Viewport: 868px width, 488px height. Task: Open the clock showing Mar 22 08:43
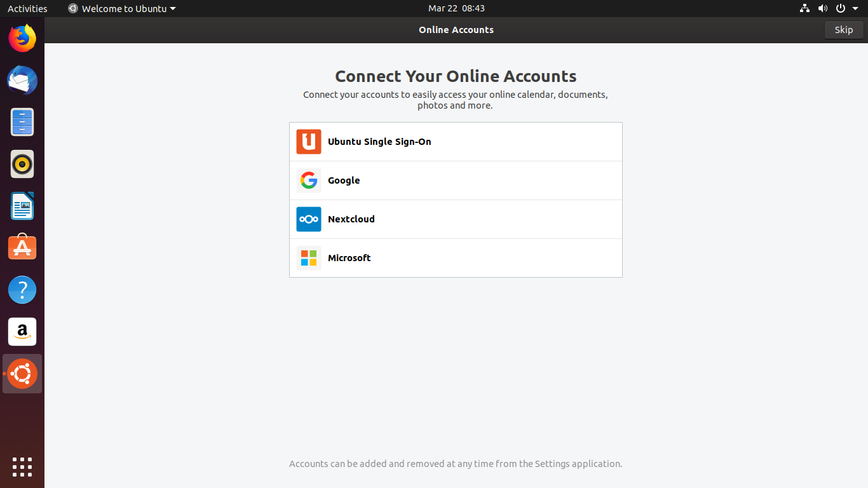(x=456, y=8)
